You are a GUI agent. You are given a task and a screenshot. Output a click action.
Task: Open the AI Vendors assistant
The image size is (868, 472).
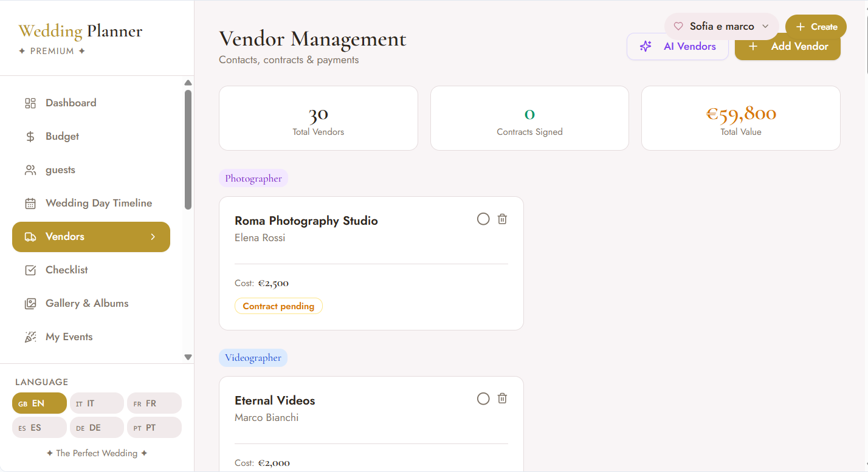click(x=678, y=47)
